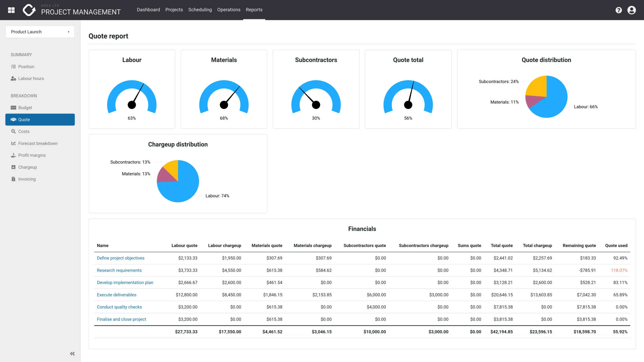Click the Costs magnifier icon
This screenshot has height=362, width=644.
[x=13, y=131]
